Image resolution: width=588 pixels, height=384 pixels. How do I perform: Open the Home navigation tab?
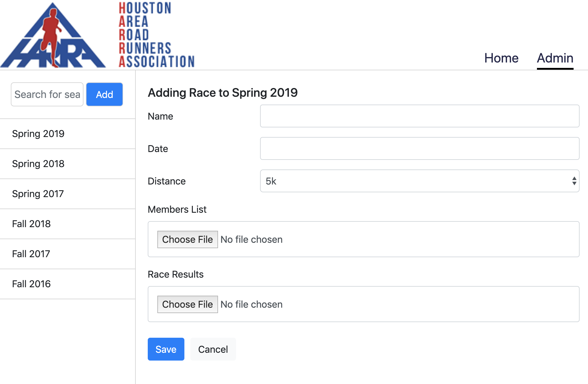[x=501, y=58]
